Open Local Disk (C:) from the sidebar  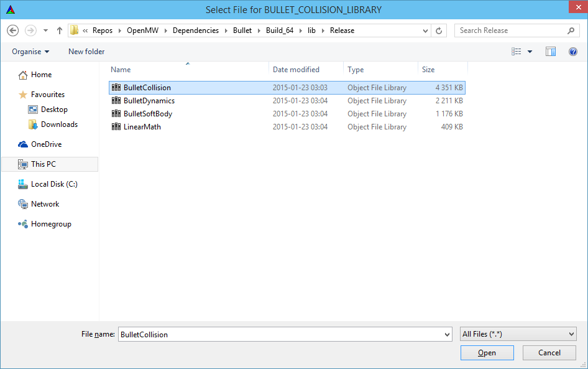pos(48,184)
